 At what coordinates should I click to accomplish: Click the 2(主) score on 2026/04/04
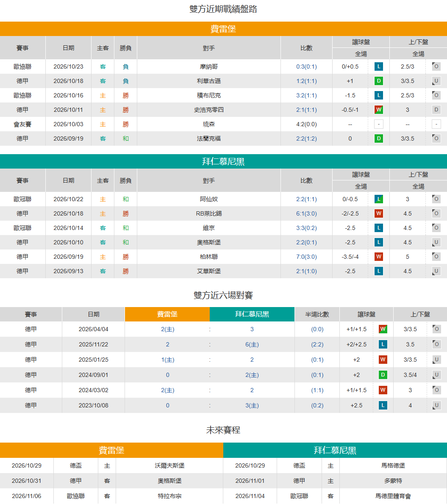pyautogui.click(x=167, y=329)
